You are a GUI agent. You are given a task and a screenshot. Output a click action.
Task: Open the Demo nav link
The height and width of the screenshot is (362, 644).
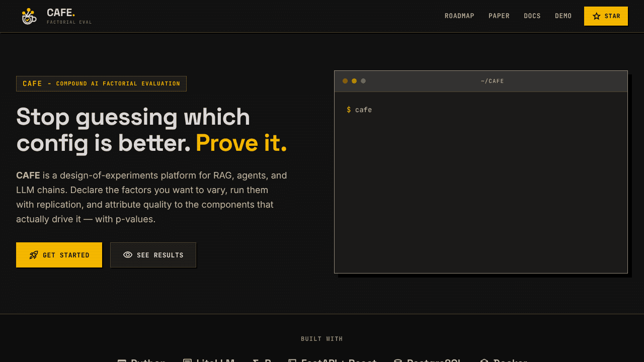[563, 16]
